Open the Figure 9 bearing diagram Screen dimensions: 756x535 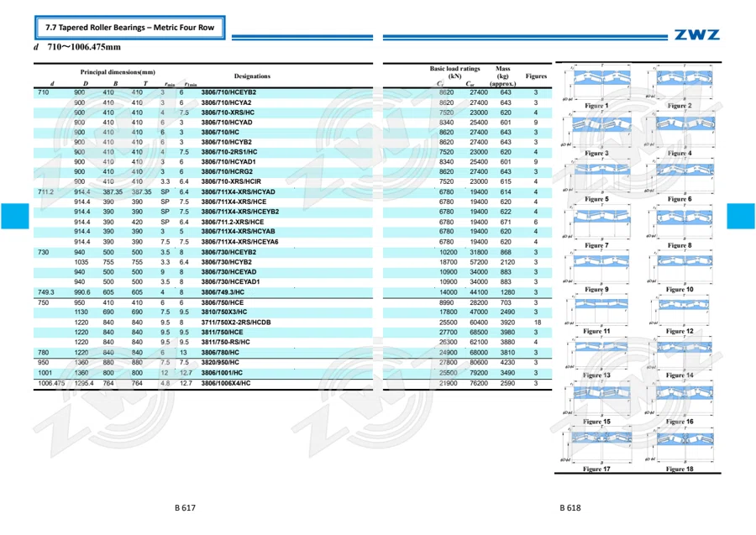click(x=596, y=267)
